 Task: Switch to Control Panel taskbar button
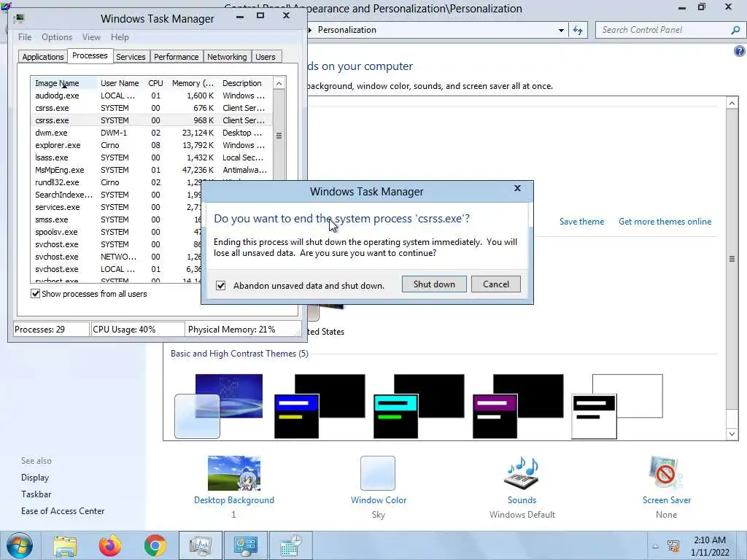pos(246,545)
